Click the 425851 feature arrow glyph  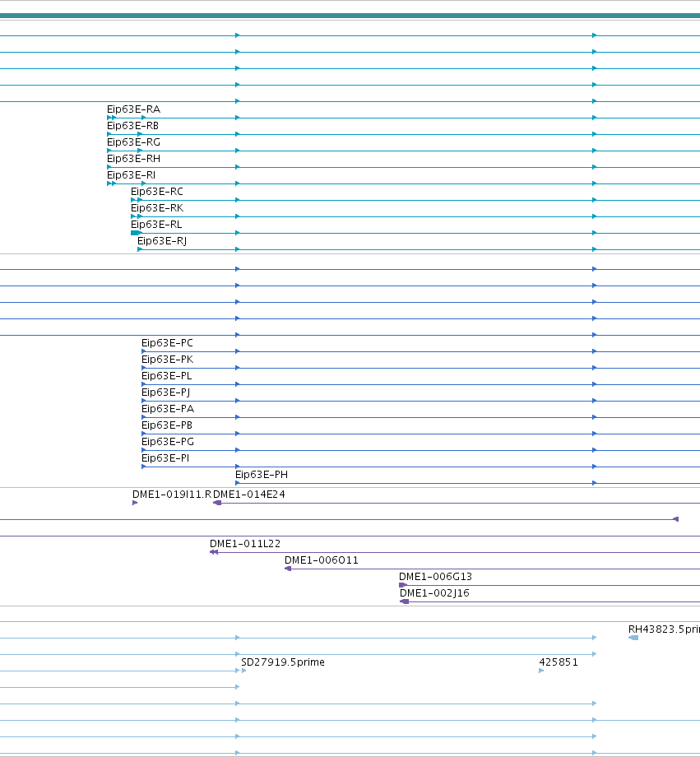pyautogui.click(x=541, y=671)
